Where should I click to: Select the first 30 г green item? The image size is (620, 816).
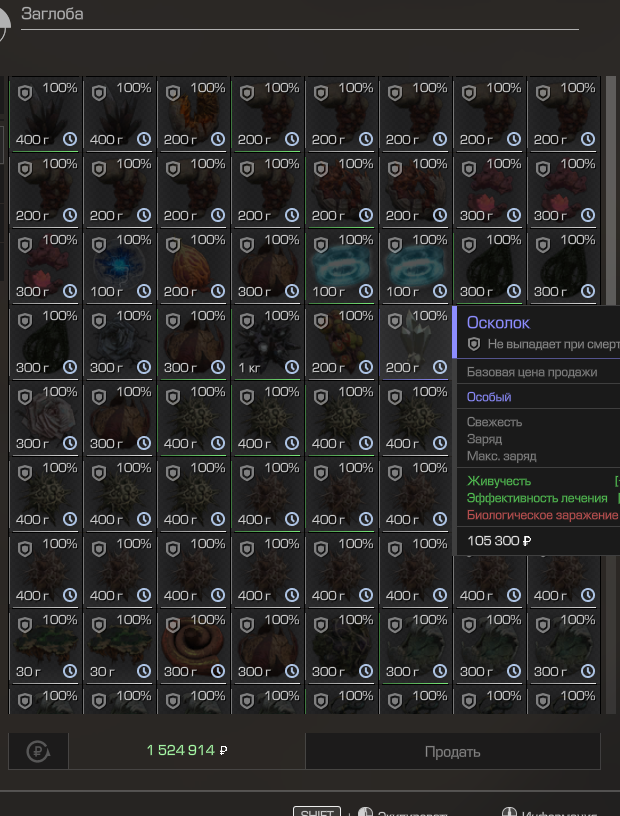coord(46,646)
